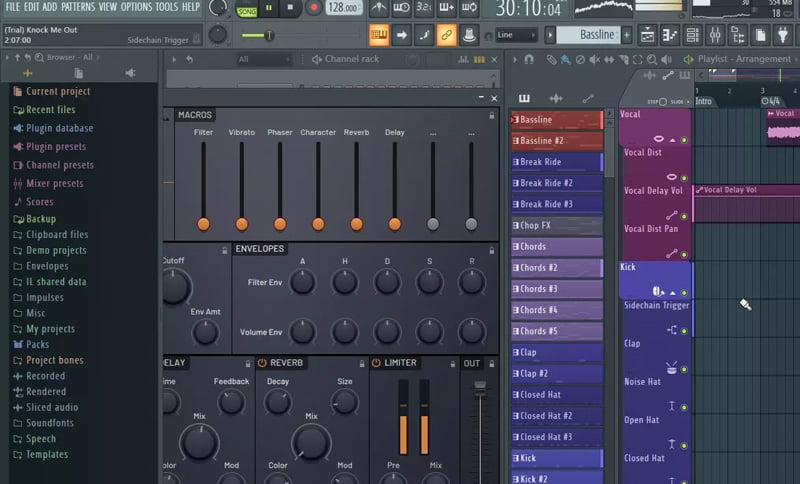Toggle the LIMITER power button

tap(376, 363)
